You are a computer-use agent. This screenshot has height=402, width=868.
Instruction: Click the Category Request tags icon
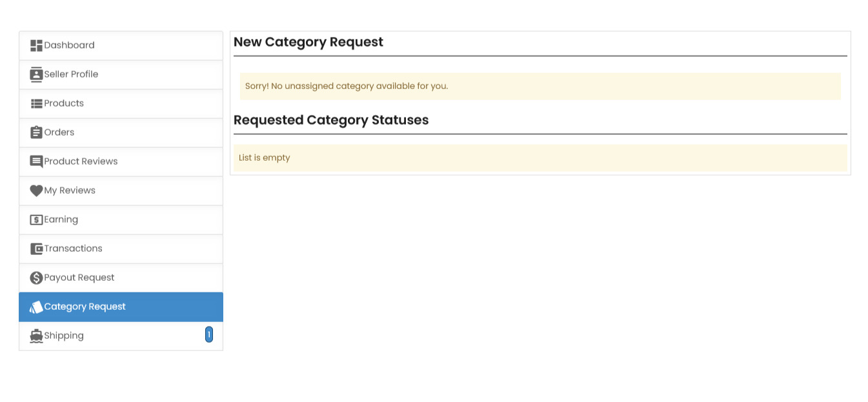(36, 307)
